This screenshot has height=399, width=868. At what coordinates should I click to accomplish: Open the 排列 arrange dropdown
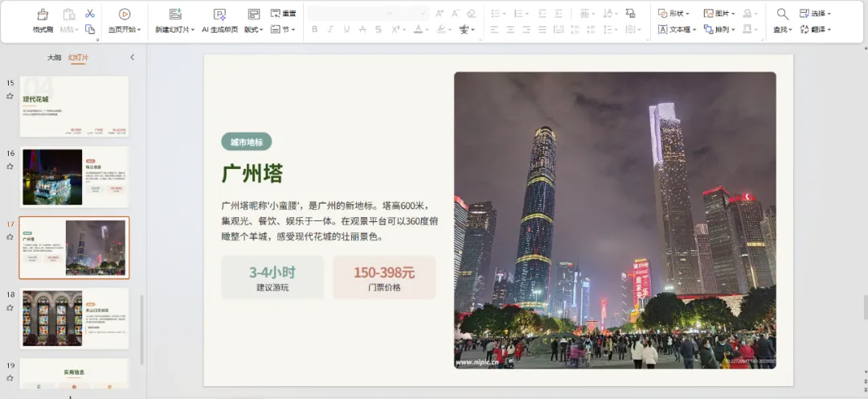(x=719, y=30)
